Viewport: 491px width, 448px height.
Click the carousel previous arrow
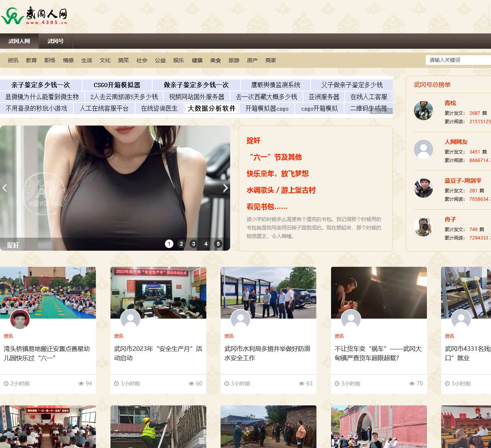pyautogui.click(x=5, y=188)
